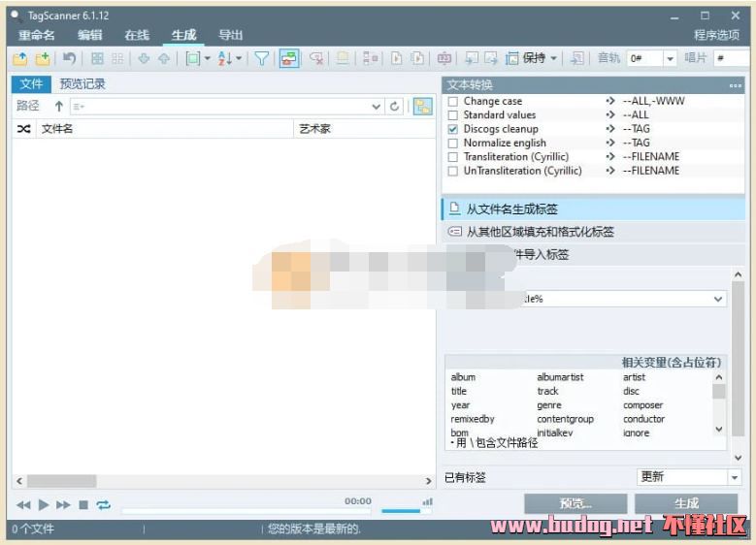Expand the path history dropdown chevron
This screenshot has height=545, width=756.
[x=377, y=107]
